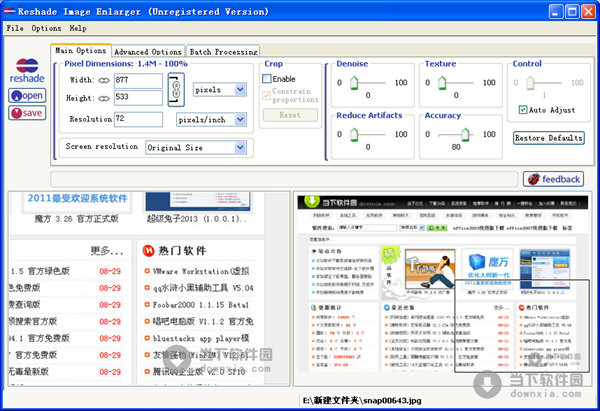Click the link icon next to Height
The height and width of the screenshot is (411, 600).
(104, 98)
